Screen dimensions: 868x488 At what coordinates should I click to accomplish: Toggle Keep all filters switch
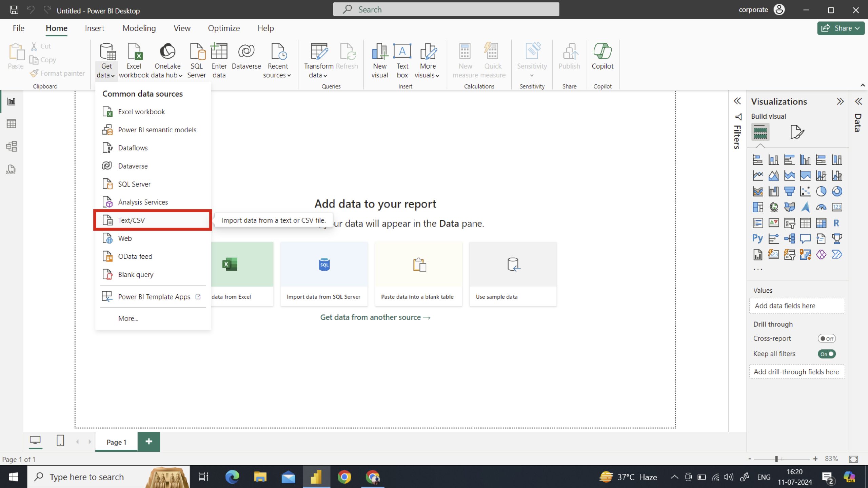coord(827,354)
